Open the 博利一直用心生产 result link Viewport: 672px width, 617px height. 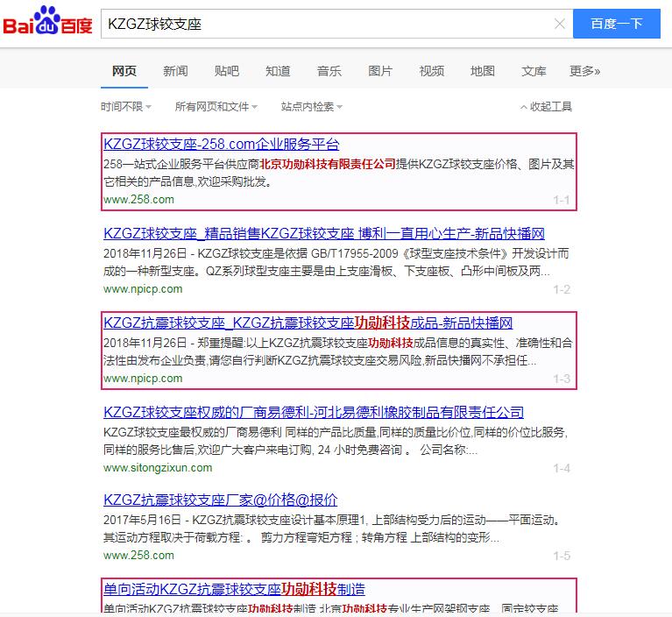point(324,234)
